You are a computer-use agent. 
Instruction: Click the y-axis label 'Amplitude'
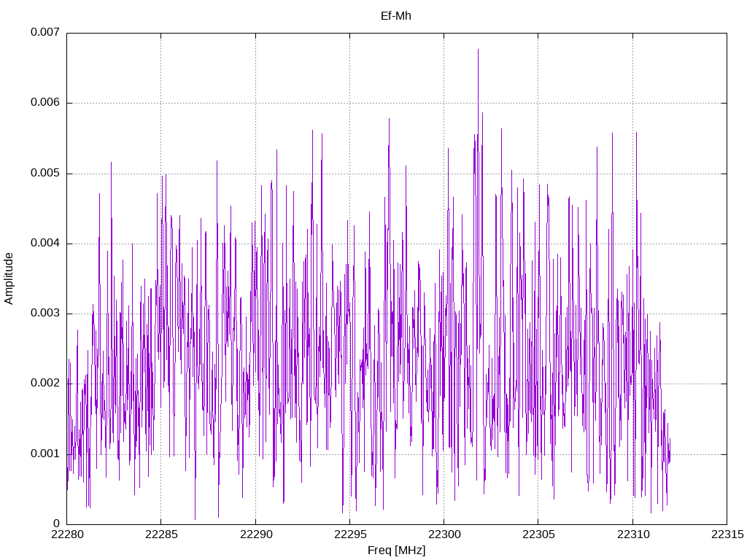point(9,279)
